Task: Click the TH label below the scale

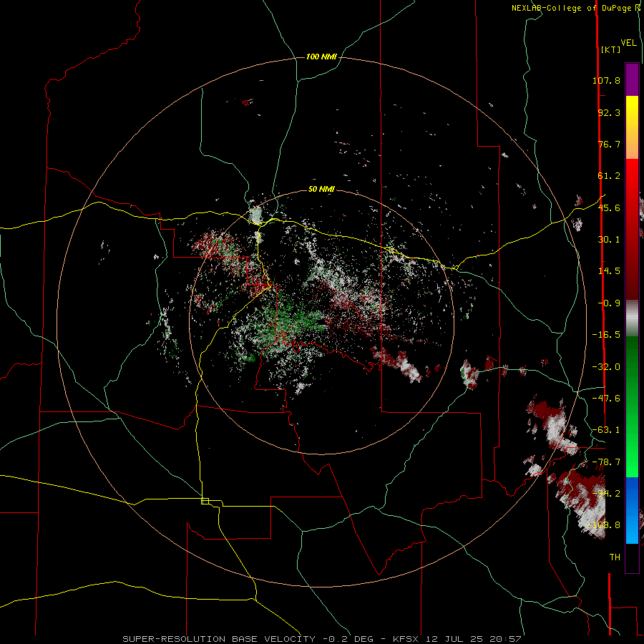Action: pos(615,557)
